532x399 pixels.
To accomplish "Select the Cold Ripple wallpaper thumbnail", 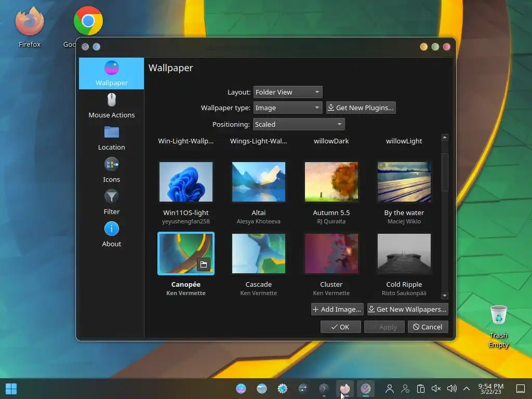I will [x=404, y=254].
